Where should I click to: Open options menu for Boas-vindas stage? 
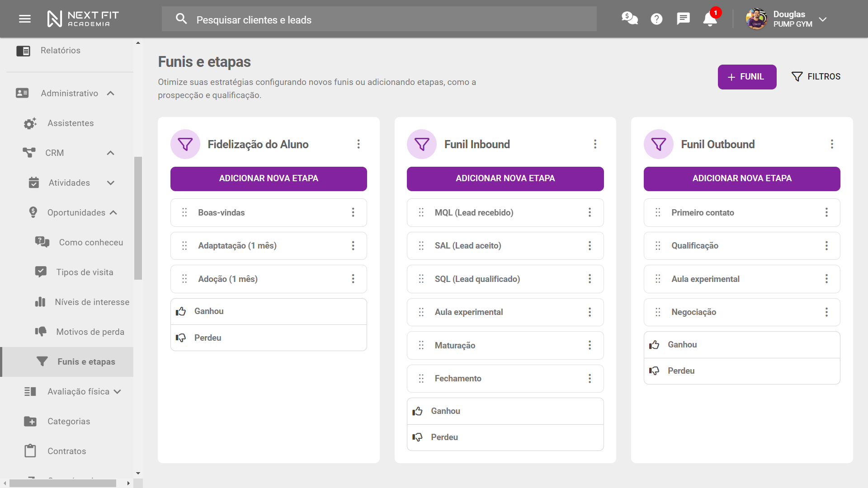(353, 212)
